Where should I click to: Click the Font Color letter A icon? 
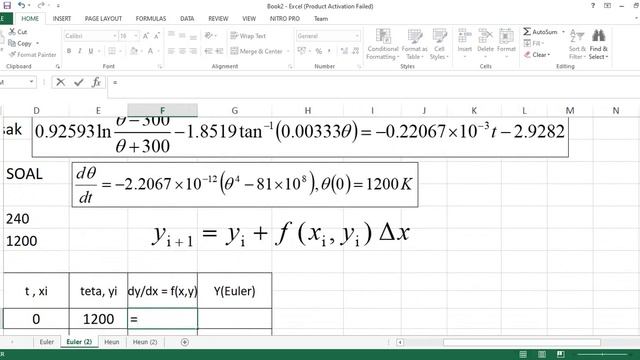coord(150,51)
